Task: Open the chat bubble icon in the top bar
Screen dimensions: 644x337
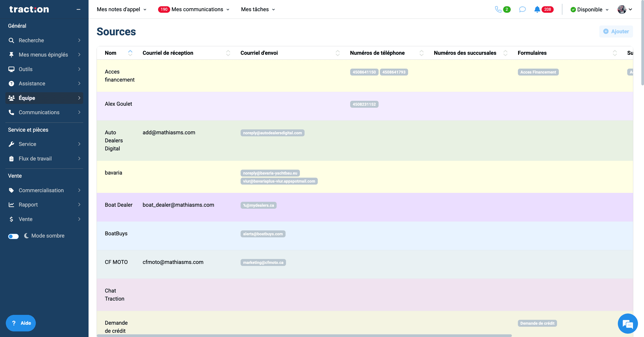Action: (x=522, y=9)
